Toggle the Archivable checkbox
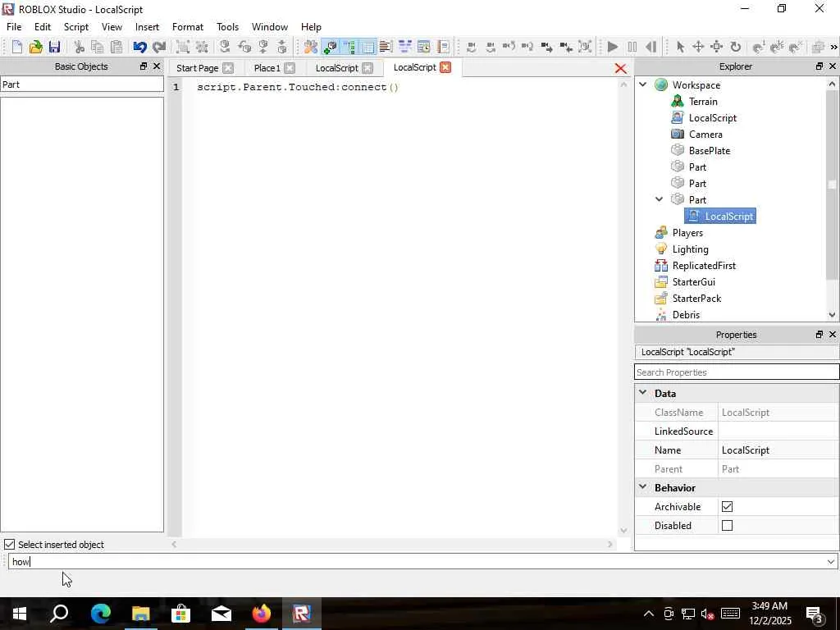This screenshot has height=630, width=840. pyautogui.click(x=727, y=506)
